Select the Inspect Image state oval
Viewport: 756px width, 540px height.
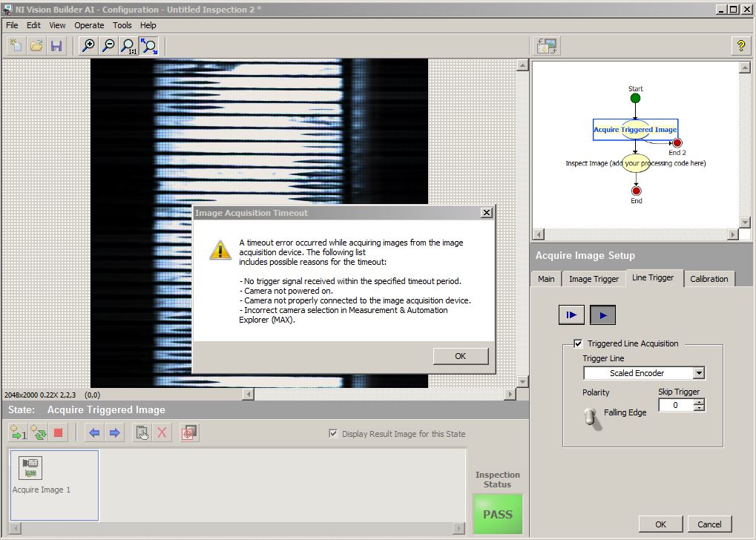636,163
